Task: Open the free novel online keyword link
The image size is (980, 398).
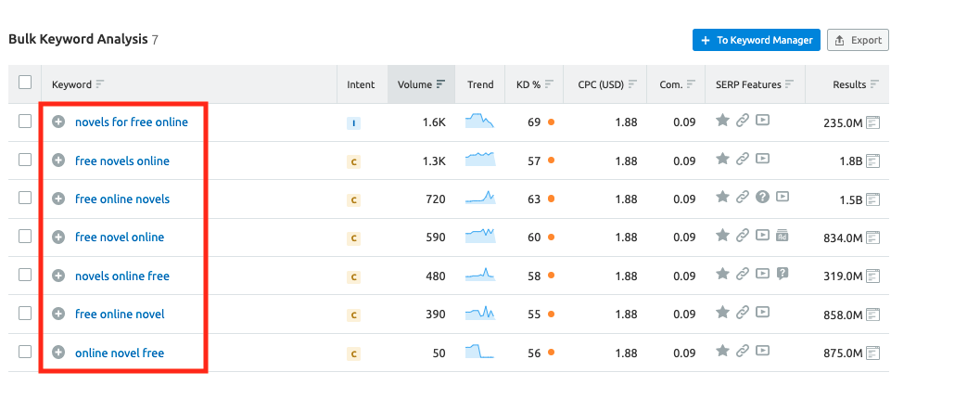Action: coord(120,238)
